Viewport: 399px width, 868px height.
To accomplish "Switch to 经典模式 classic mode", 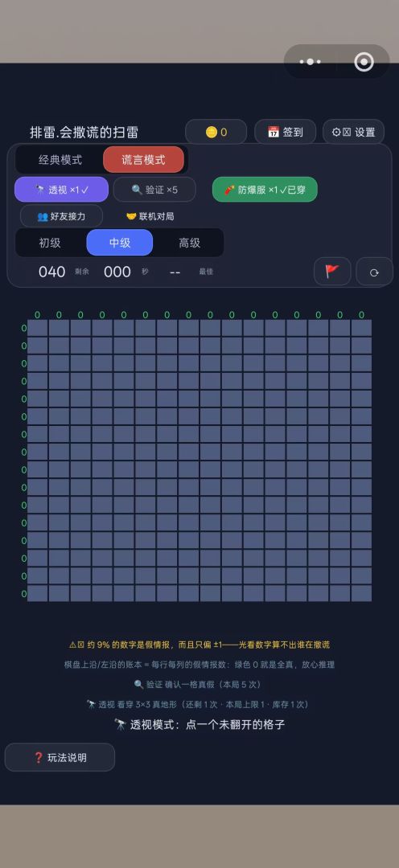I will click(60, 160).
